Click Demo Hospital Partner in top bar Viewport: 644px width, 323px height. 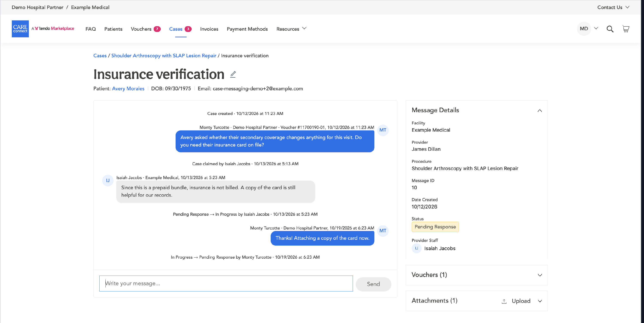[38, 7]
